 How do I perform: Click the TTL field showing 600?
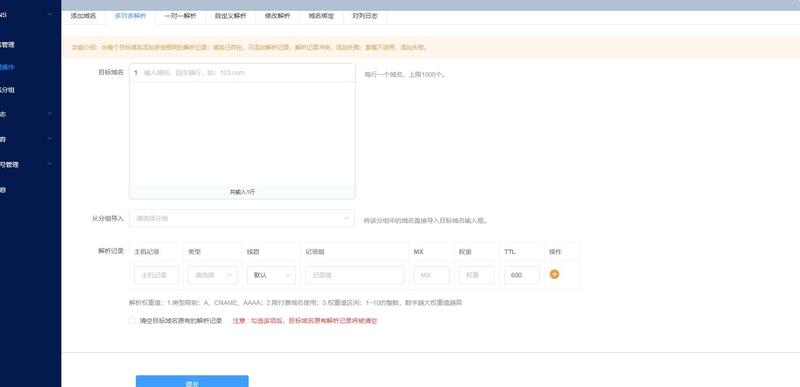click(x=521, y=275)
